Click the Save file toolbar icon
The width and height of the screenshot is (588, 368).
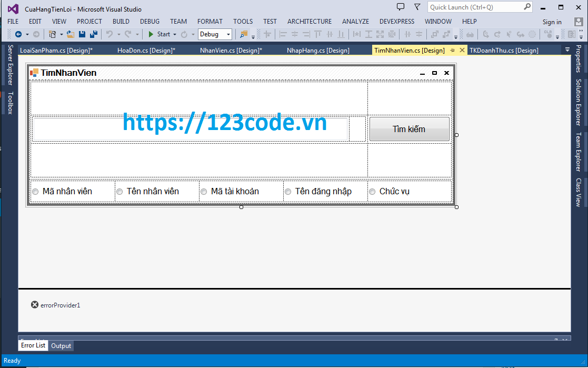(81, 33)
